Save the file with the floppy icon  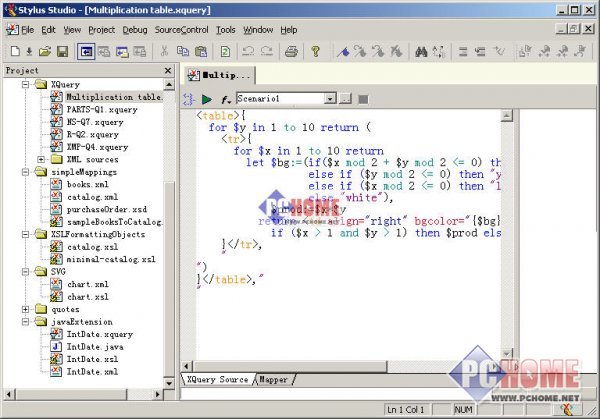click(62, 51)
